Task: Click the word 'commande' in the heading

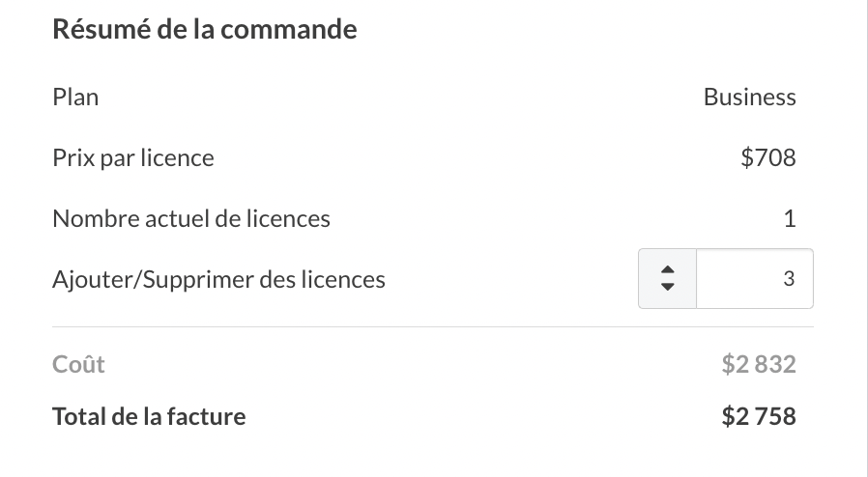Action: 289,30
